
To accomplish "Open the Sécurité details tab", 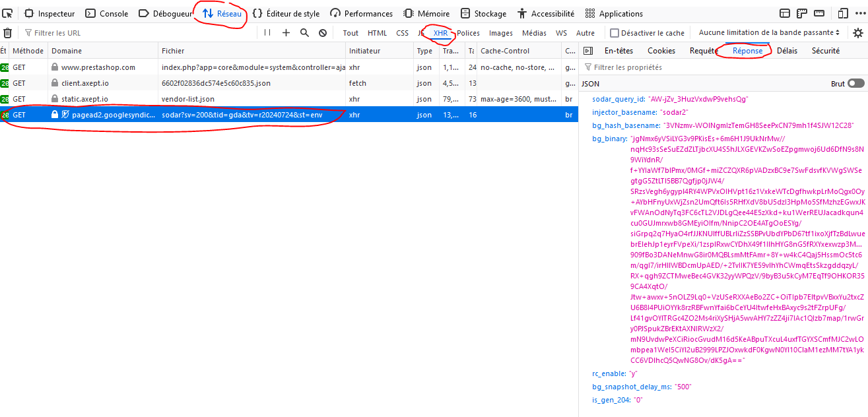I will coord(826,51).
